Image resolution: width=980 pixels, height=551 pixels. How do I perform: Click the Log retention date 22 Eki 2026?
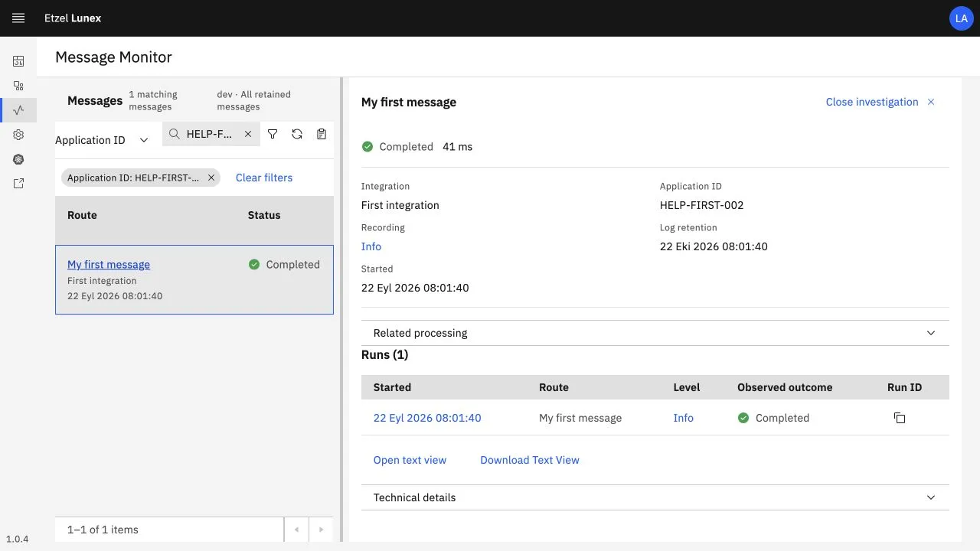point(714,246)
